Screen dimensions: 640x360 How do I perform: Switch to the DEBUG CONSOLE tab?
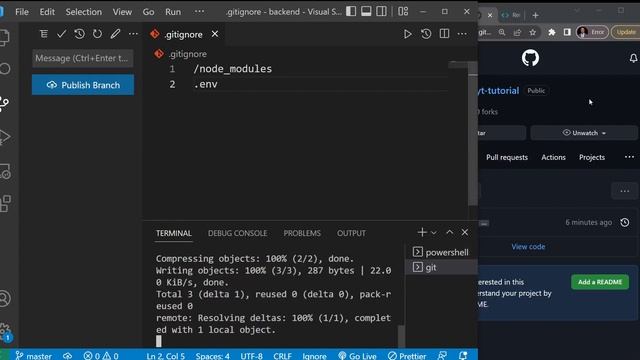pos(238,233)
